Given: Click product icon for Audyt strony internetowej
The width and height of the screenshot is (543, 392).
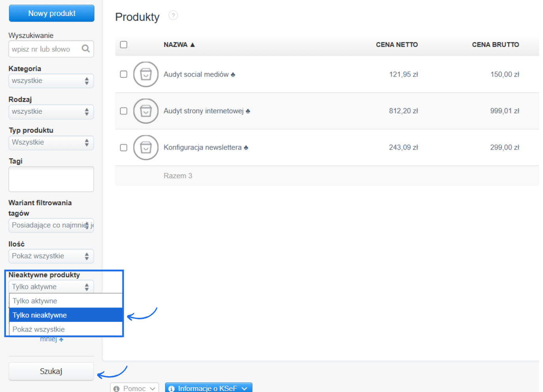Looking at the screenshot, I should [x=146, y=111].
